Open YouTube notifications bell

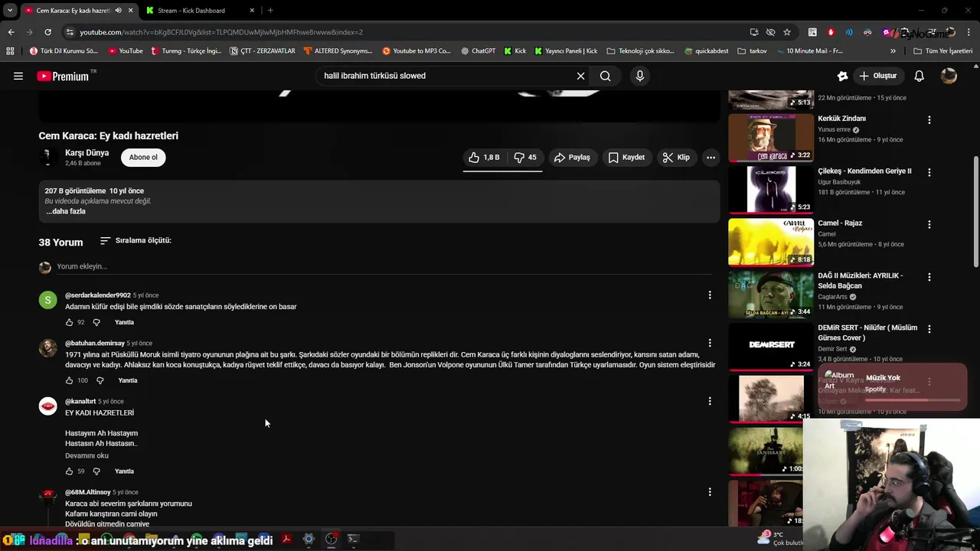[x=920, y=76]
